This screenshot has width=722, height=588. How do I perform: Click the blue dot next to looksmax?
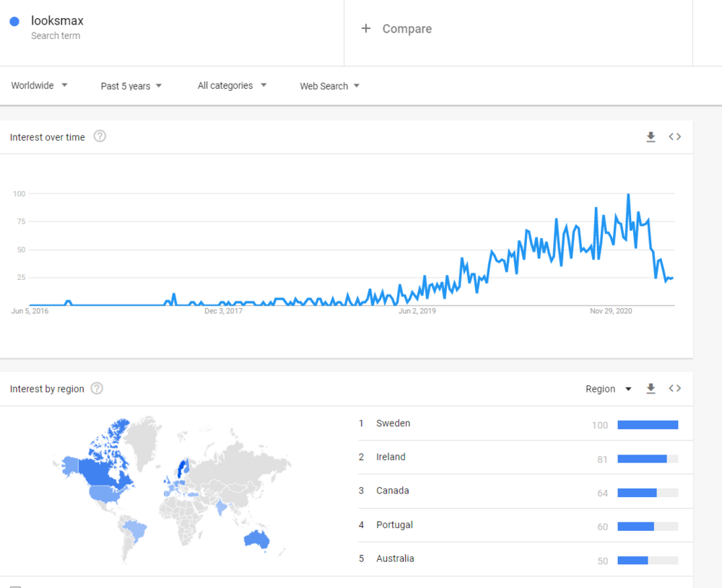pos(14,22)
